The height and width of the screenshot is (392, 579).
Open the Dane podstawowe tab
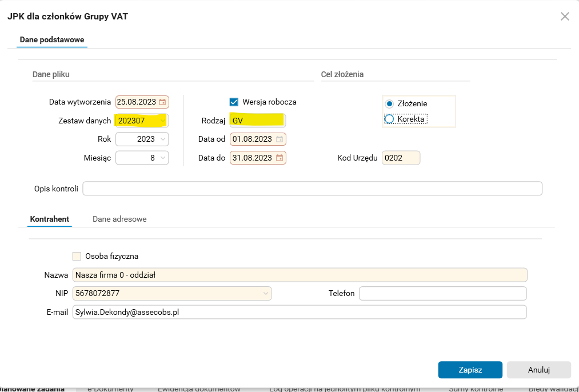[52, 39]
